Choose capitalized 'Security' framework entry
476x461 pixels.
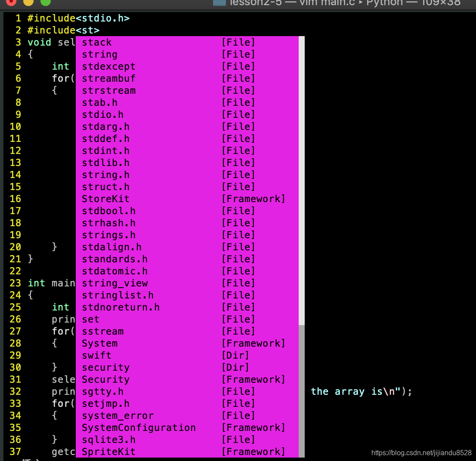pos(187,379)
